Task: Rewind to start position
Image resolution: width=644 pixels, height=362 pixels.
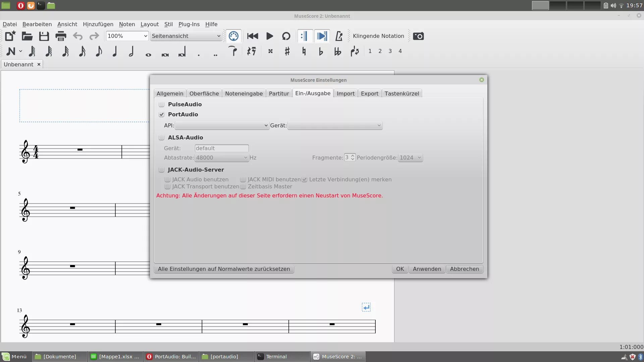Action: click(253, 36)
